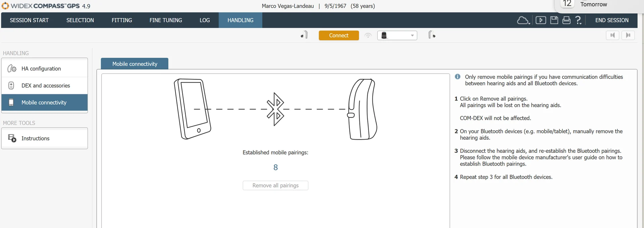Open the FITTING tab

pyautogui.click(x=122, y=20)
